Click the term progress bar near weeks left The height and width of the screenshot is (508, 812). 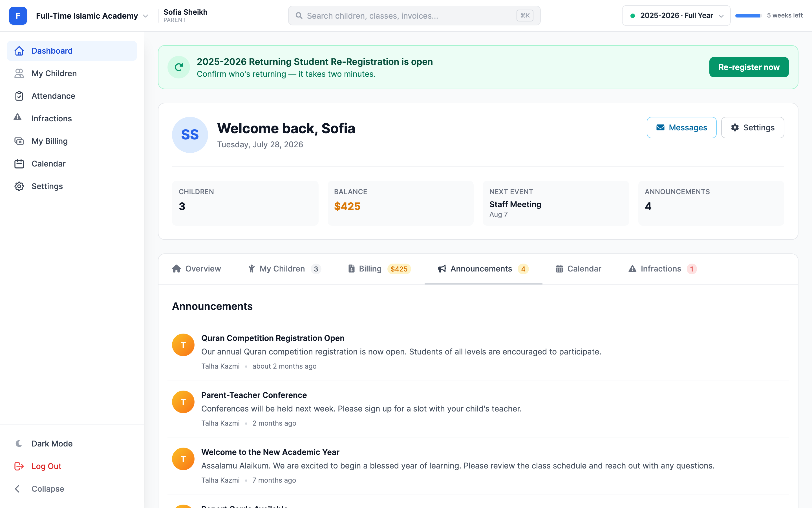tap(748, 16)
